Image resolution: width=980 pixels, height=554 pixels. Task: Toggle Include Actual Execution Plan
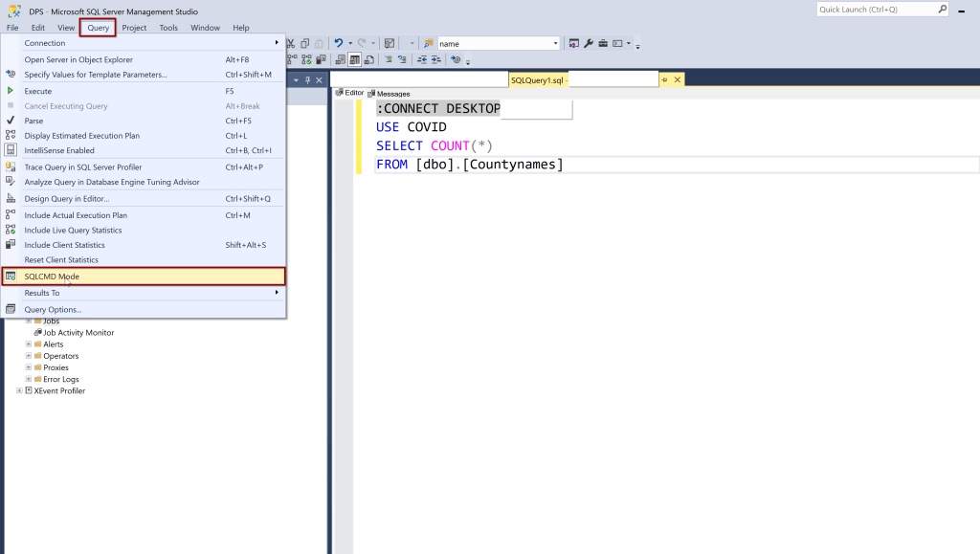pos(75,215)
